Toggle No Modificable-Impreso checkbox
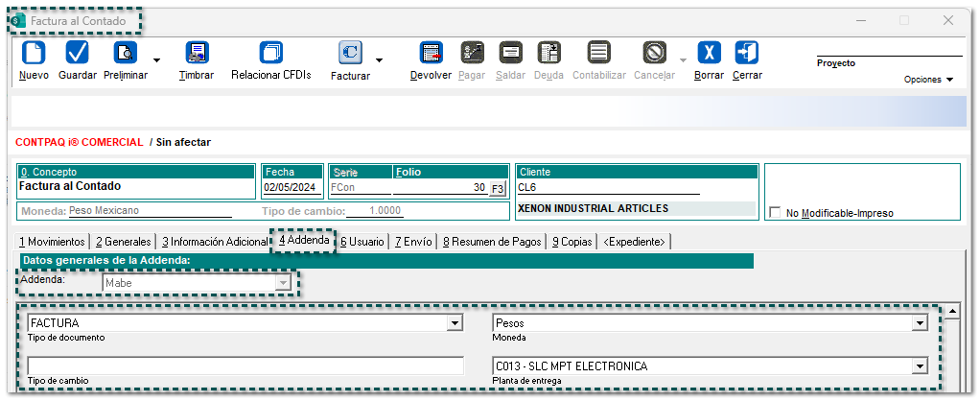The height and width of the screenshot is (401, 980). coord(775,213)
